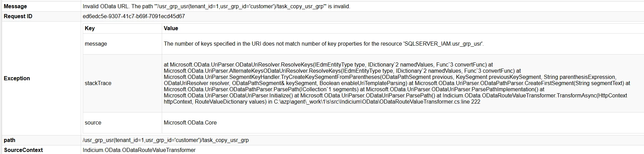This screenshot has width=644, height=154.
Task: Click the ODataRouteValueTransformer.cs line 222 file path
Action: pyautogui.click(x=377, y=102)
